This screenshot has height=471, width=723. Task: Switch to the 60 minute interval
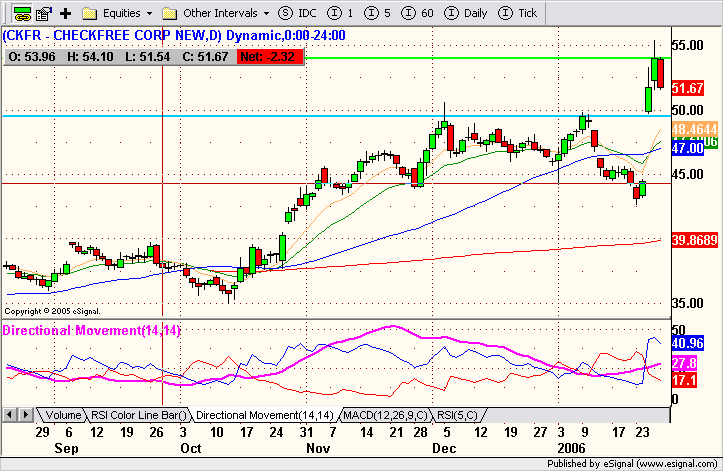(417, 13)
